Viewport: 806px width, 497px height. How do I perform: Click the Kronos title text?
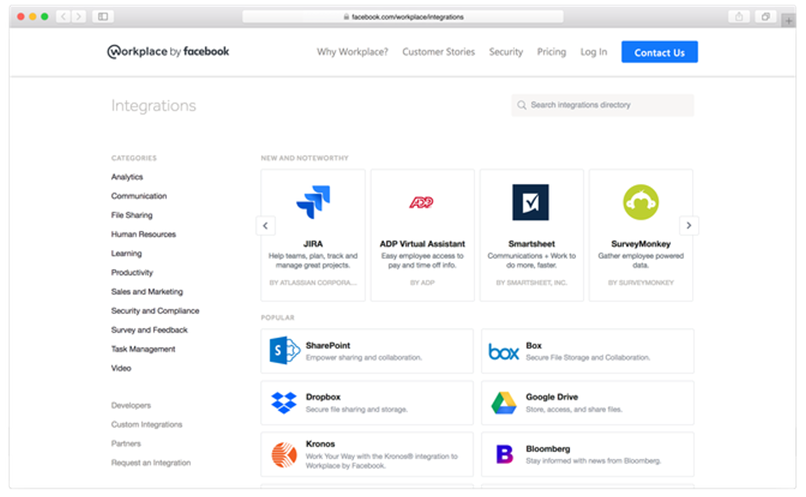(x=320, y=444)
